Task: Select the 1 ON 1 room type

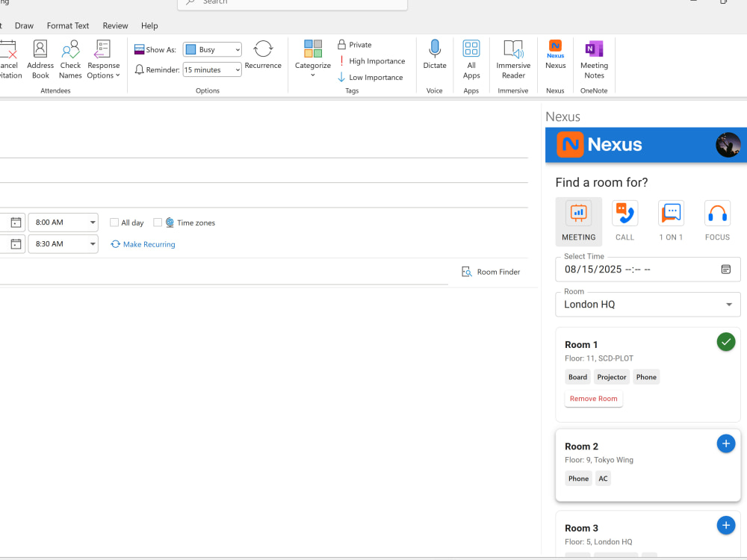Action: pyautogui.click(x=671, y=222)
